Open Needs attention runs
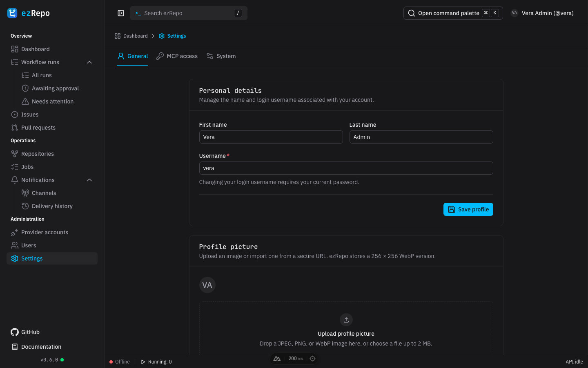This screenshot has height=368, width=588. 57,101
